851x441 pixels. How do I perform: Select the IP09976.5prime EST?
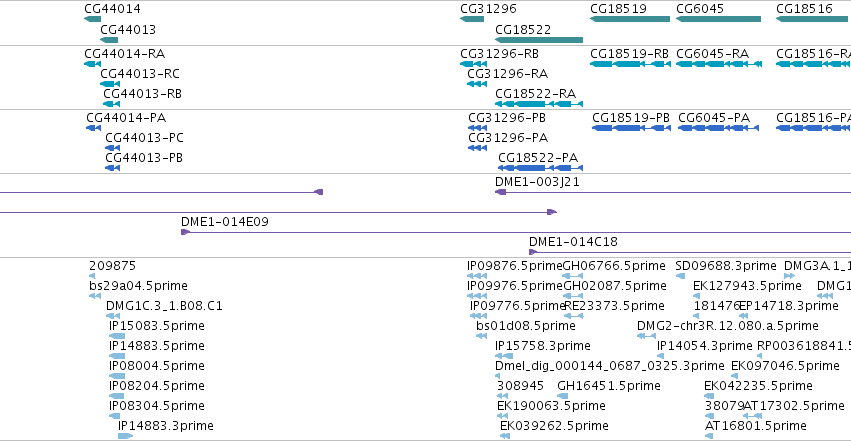coord(477,296)
